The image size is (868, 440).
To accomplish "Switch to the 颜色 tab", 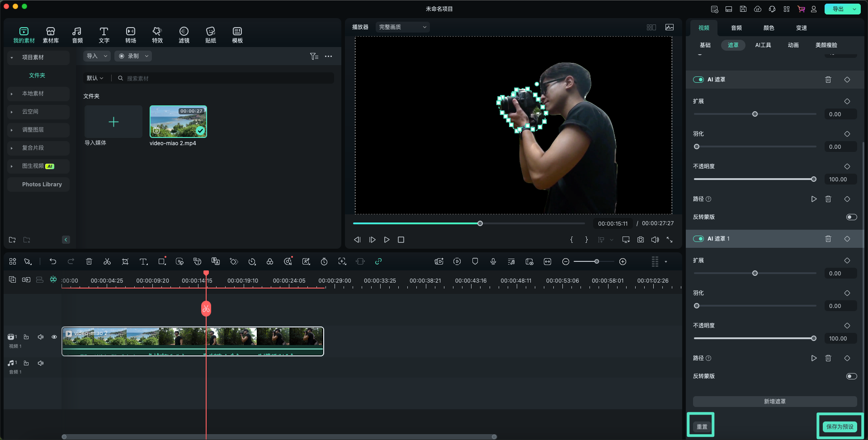I will 769,28.
